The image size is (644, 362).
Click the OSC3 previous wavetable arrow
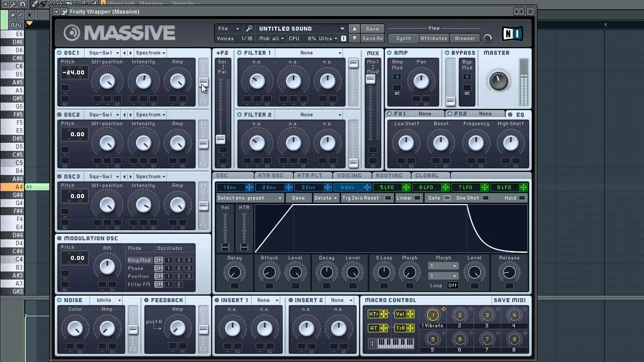(x=125, y=176)
